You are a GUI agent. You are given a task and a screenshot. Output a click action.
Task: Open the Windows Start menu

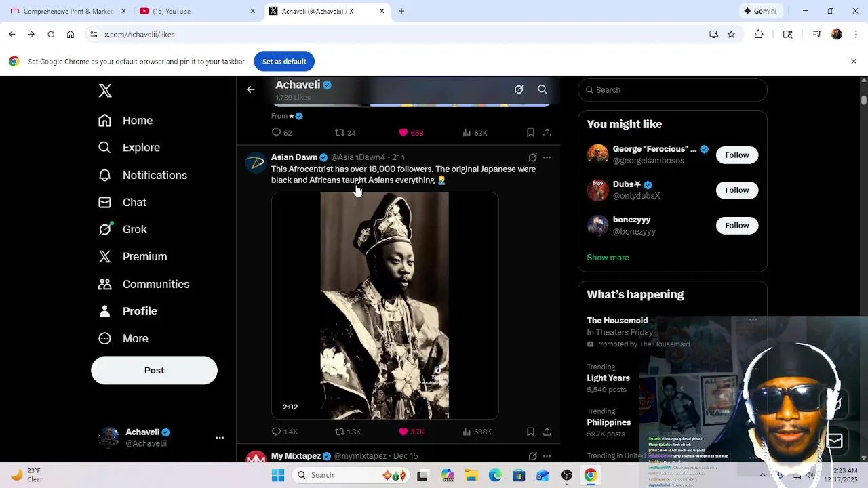tap(278, 475)
